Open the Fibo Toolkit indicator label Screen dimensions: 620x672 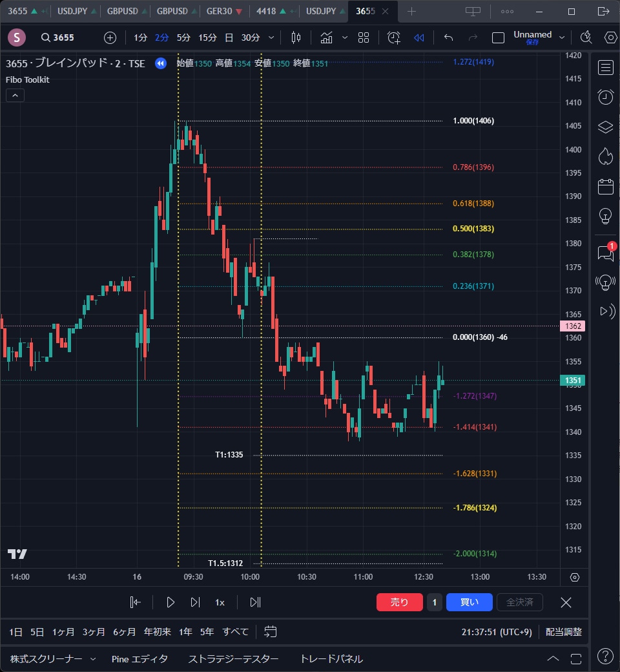click(27, 79)
